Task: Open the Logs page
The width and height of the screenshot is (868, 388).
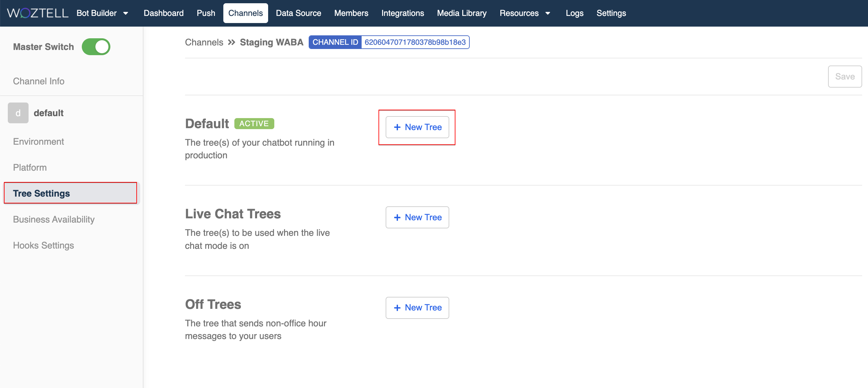Action: [575, 13]
